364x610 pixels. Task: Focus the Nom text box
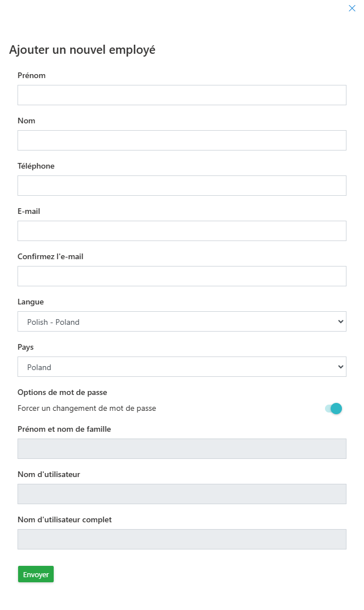[181, 140]
